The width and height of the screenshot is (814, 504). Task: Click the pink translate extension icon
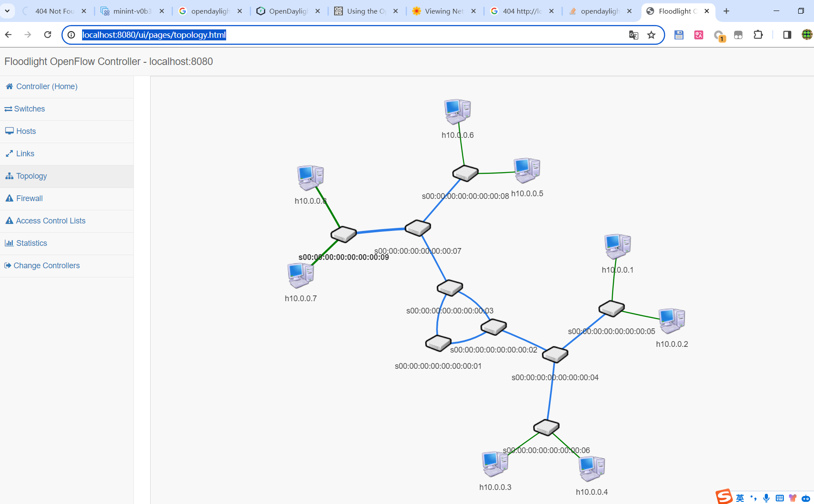click(x=699, y=35)
